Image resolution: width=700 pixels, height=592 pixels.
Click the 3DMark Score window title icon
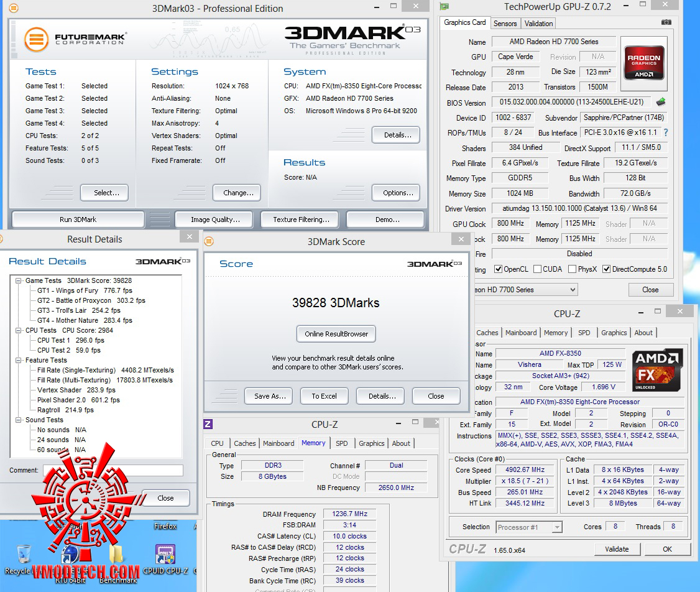pos(209,241)
